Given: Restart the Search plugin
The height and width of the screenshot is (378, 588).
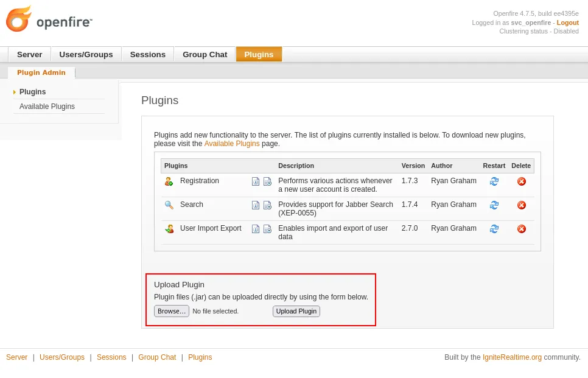Looking at the screenshot, I should point(494,205).
